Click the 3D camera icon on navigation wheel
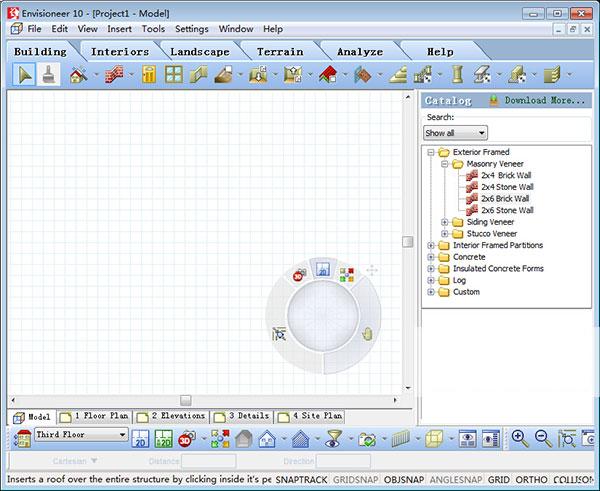The height and width of the screenshot is (491, 600). [x=299, y=275]
